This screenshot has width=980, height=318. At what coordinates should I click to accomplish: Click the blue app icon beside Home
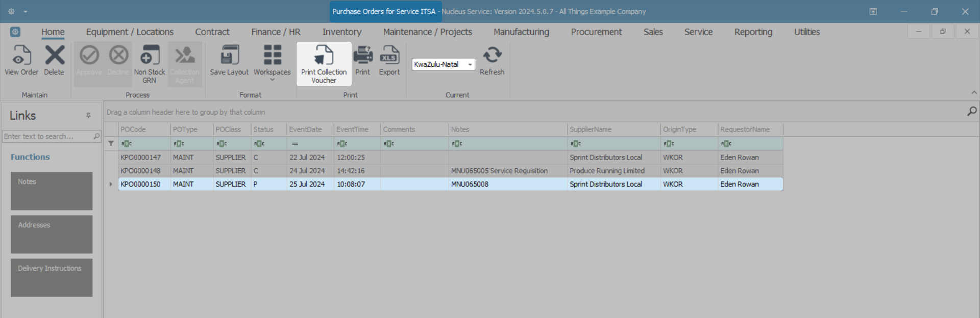(15, 32)
